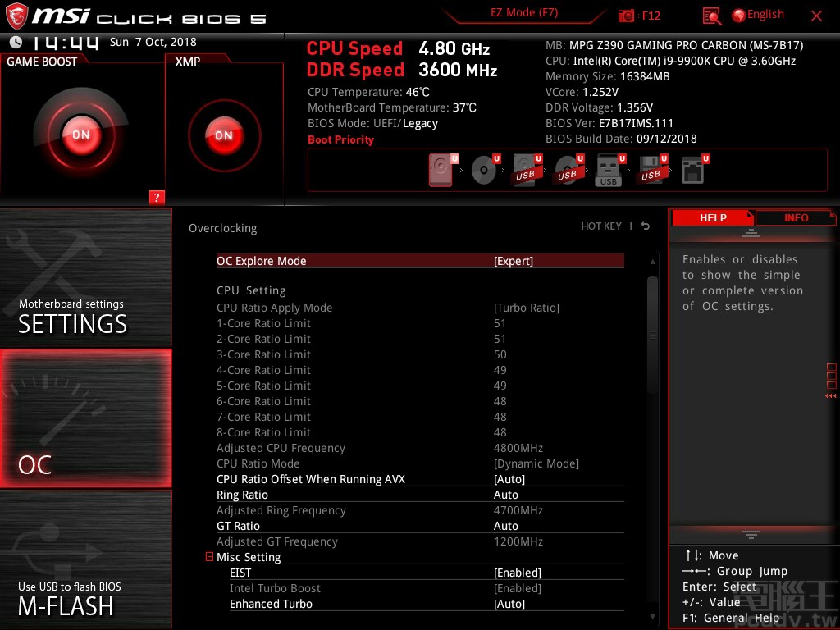Switch to EZ Mode (F7)

pyautogui.click(x=524, y=13)
